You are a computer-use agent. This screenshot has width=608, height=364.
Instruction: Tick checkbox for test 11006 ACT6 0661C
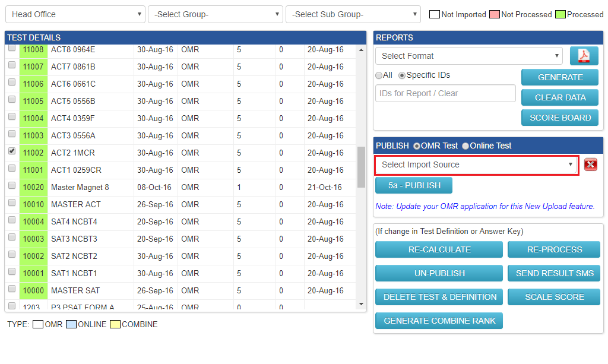pos(12,82)
